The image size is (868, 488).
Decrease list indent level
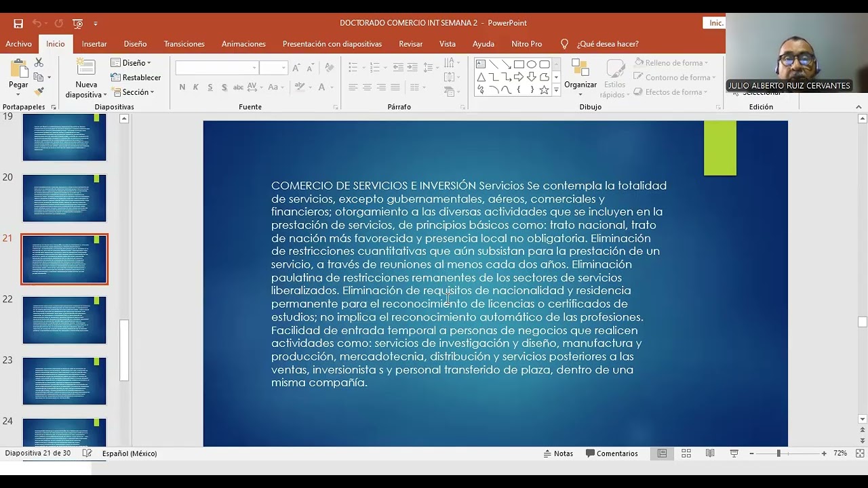[397, 68]
